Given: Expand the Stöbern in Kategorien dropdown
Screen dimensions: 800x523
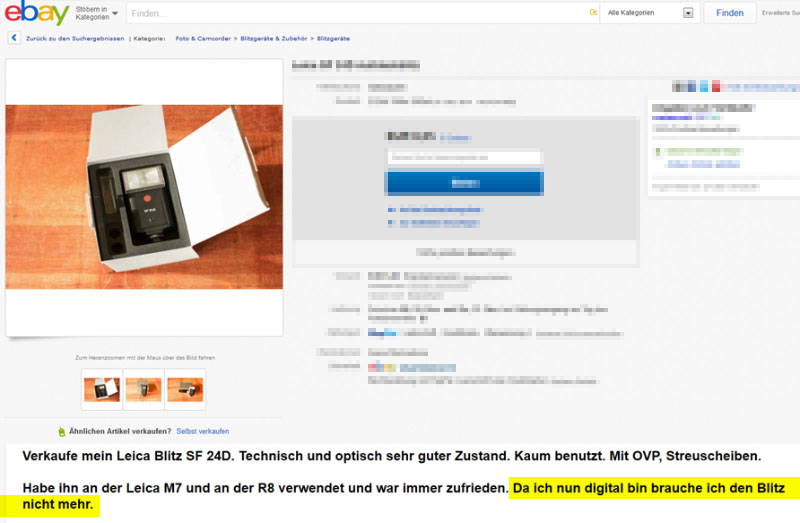Looking at the screenshot, I should (96, 13).
